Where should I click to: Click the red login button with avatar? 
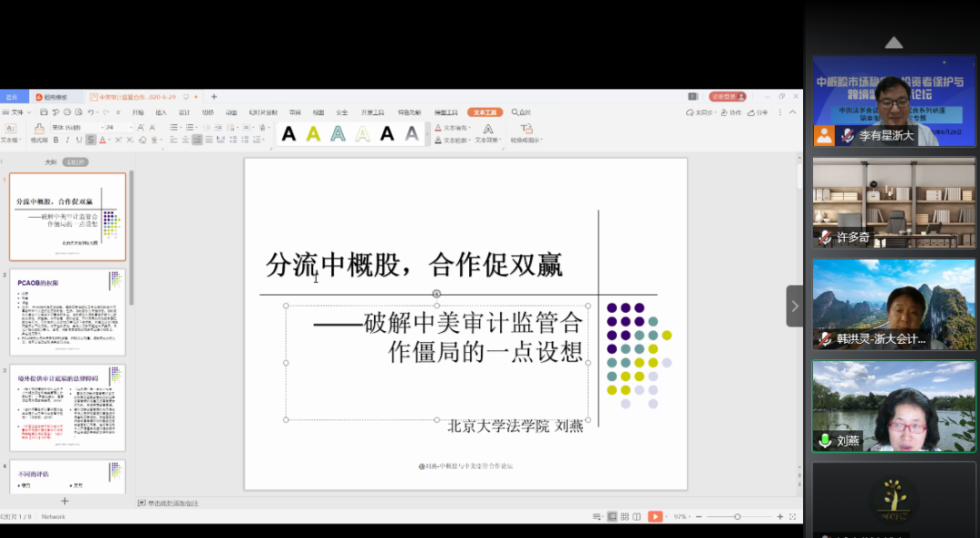[728, 97]
